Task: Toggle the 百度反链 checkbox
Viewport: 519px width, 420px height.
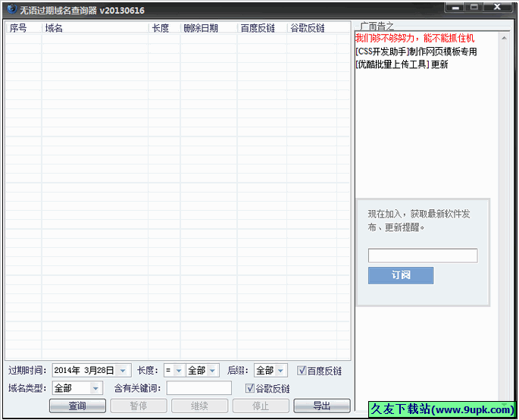Action: coord(302,370)
